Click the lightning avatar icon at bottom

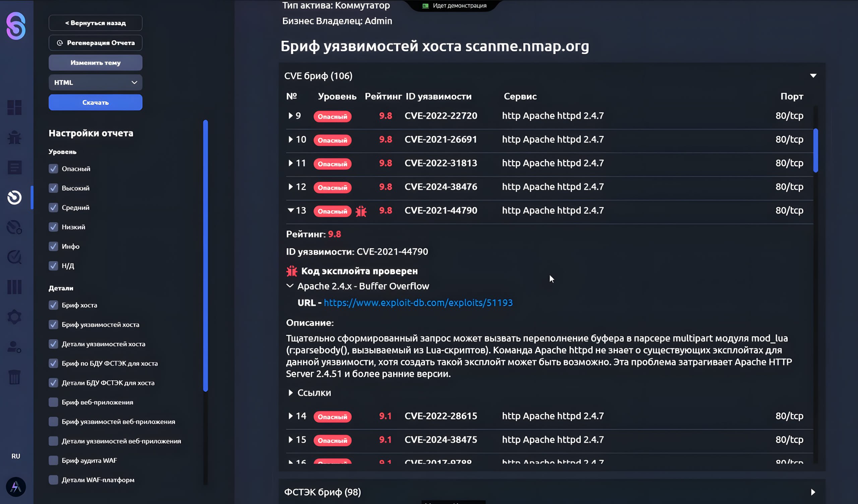point(16,487)
